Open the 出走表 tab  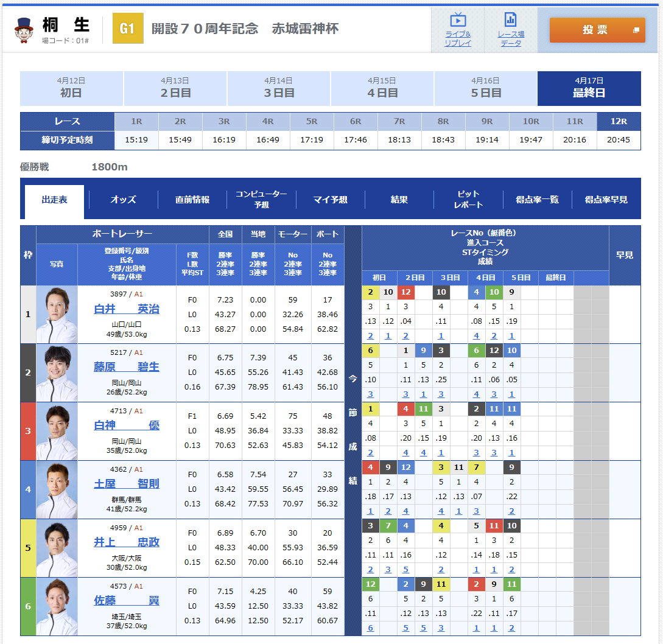[55, 200]
